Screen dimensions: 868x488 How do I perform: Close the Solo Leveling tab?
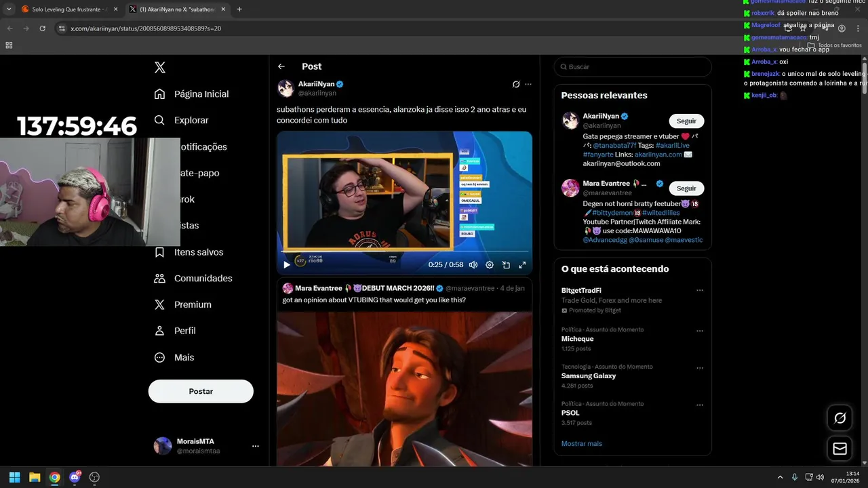[x=115, y=9]
